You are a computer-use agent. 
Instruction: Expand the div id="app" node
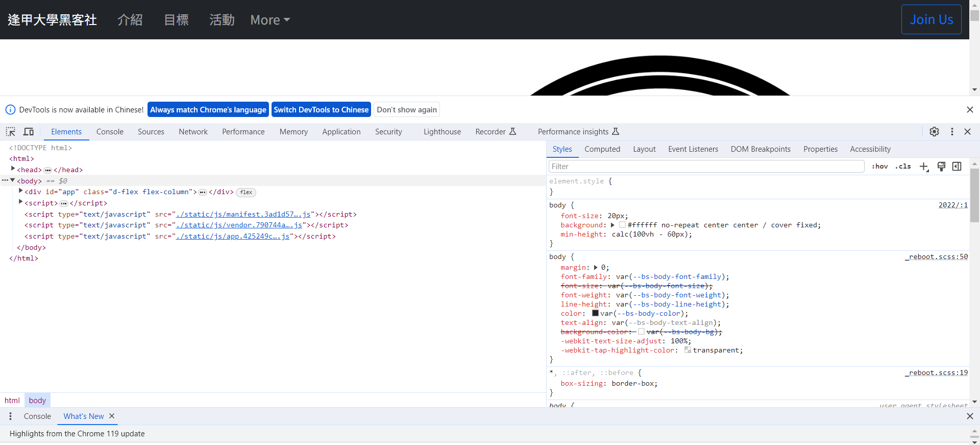pyautogui.click(x=20, y=191)
